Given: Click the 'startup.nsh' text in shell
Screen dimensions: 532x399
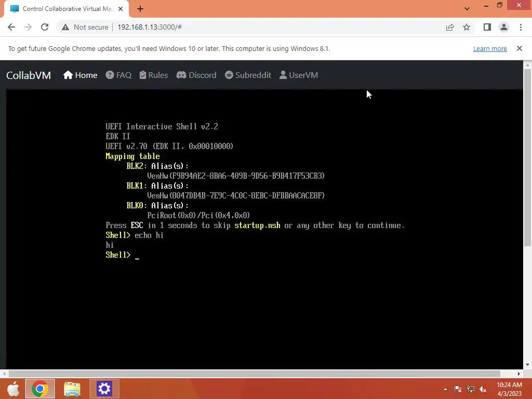Looking at the screenshot, I should coord(257,225).
